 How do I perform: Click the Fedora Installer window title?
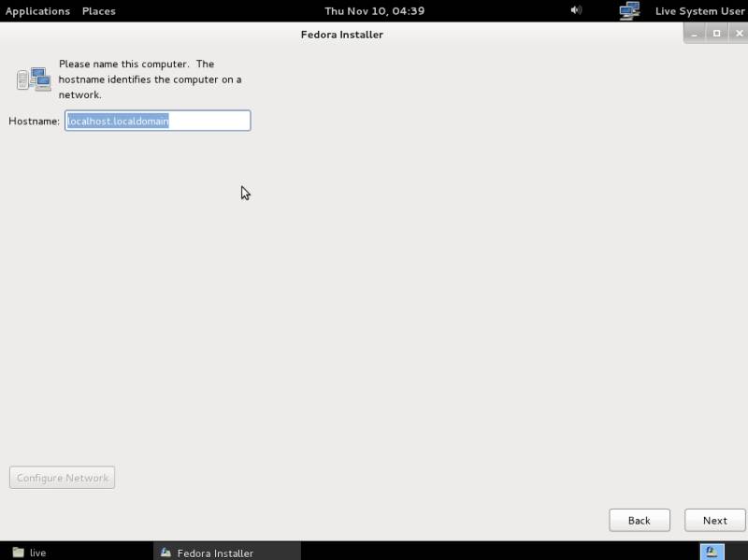[x=342, y=35]
